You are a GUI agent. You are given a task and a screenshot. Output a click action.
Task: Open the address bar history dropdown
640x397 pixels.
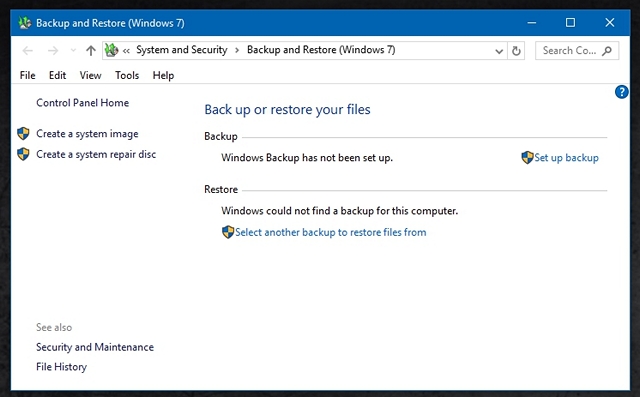click(x=499, y=51)
